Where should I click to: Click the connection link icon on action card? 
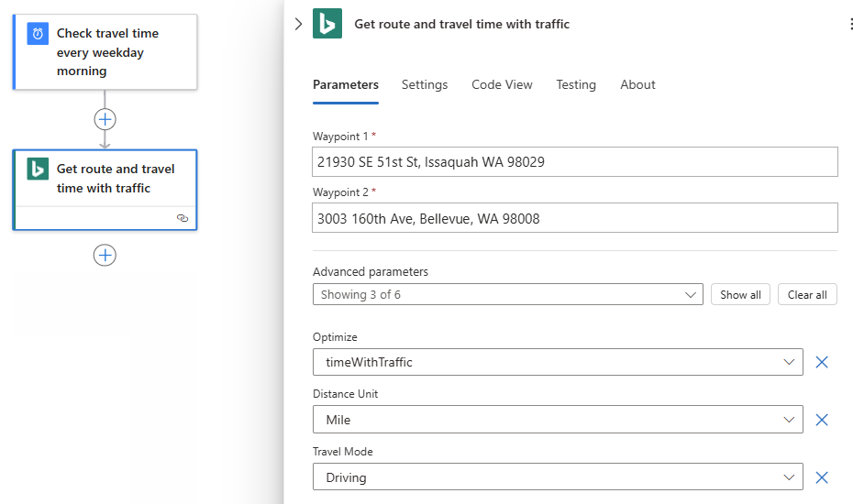tap(183, 218)
